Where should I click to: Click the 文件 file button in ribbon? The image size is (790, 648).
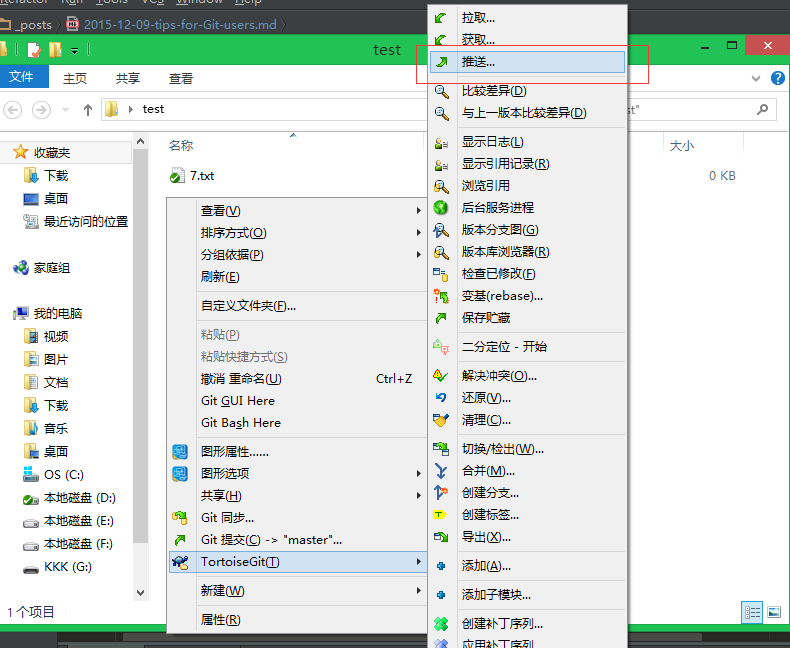(21, 78)
